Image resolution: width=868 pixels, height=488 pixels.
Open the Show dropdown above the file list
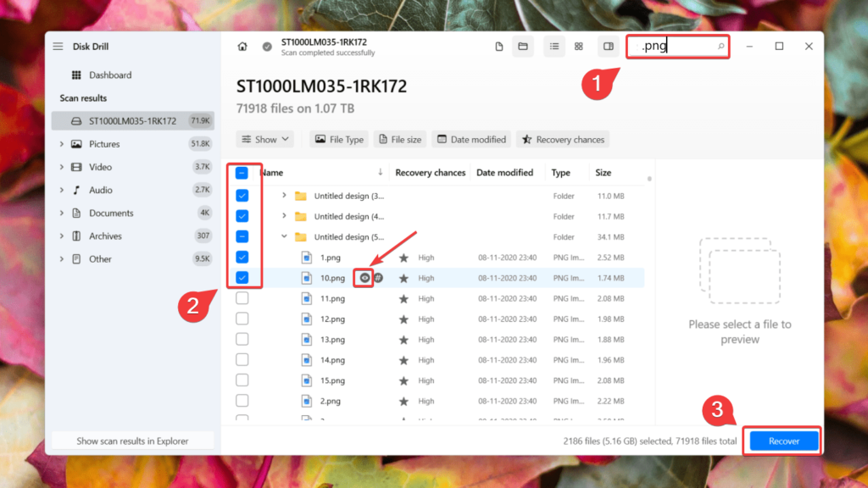click(x=264, y=139)
